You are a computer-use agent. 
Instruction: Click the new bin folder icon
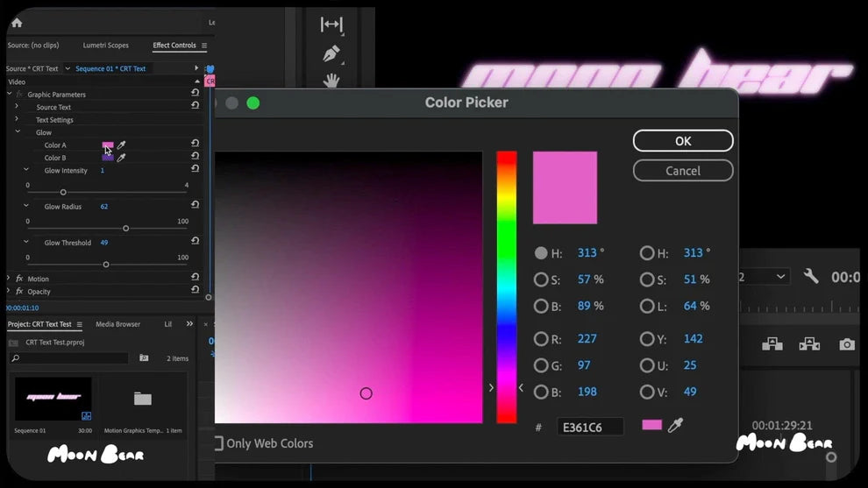144,358
